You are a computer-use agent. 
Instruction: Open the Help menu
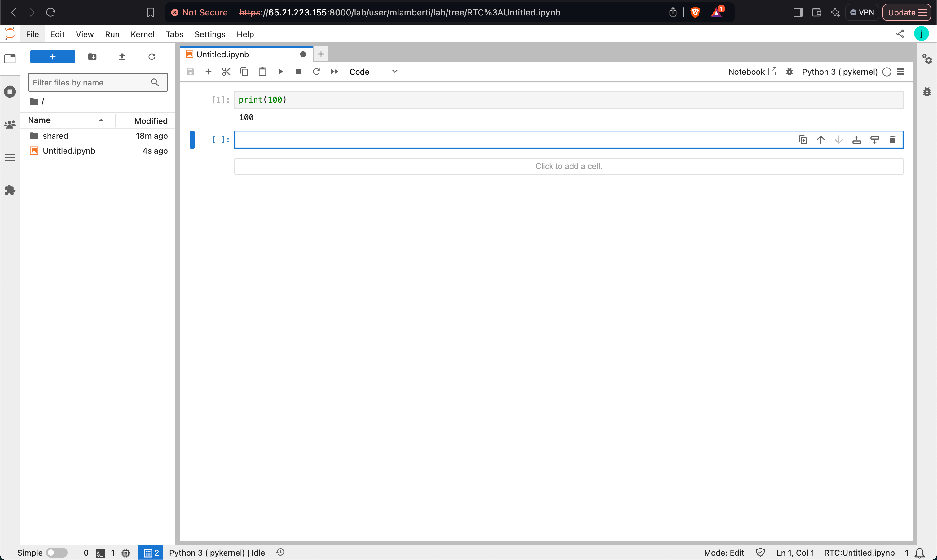click(x=245, y=34)
